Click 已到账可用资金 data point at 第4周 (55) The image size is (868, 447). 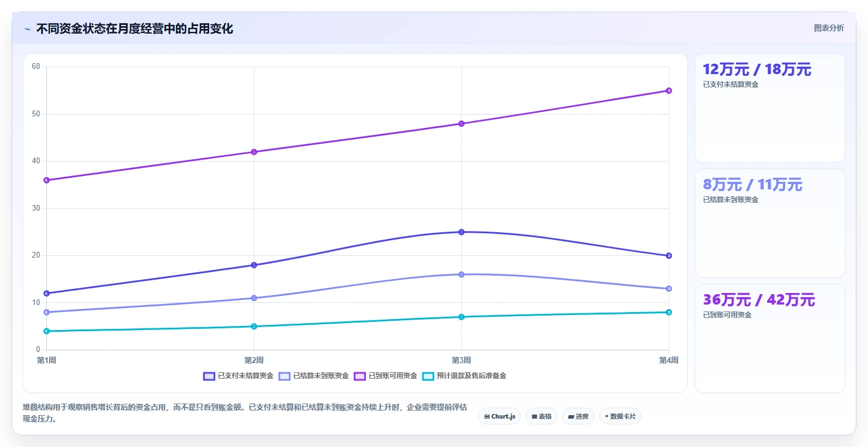669,90
